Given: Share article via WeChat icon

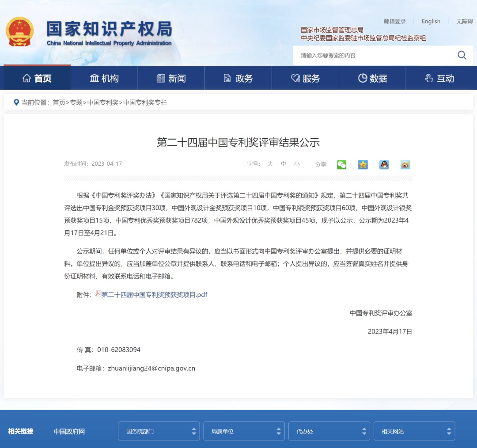Looking at the screenshot, I should point(341,164).
